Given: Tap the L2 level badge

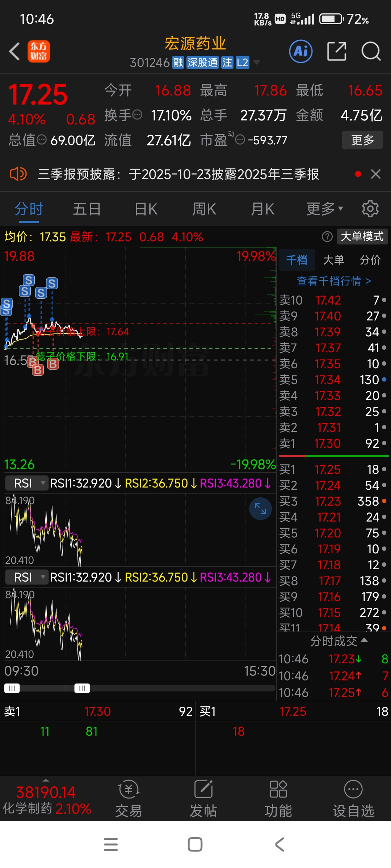Looking at the screenshot, I should 242,63.
